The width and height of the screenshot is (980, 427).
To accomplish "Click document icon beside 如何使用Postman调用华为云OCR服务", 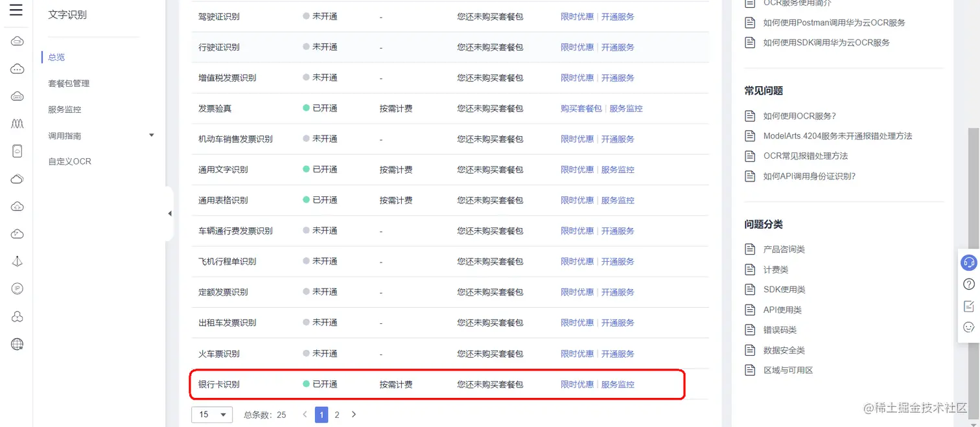I will click(x=750, y=23).
